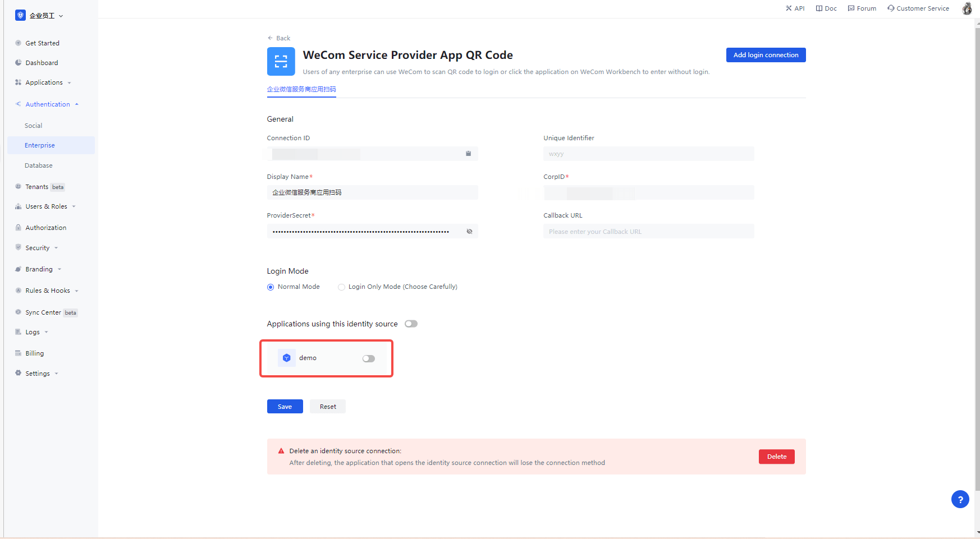Click the Callback URL input field

(x=648, y=232)
